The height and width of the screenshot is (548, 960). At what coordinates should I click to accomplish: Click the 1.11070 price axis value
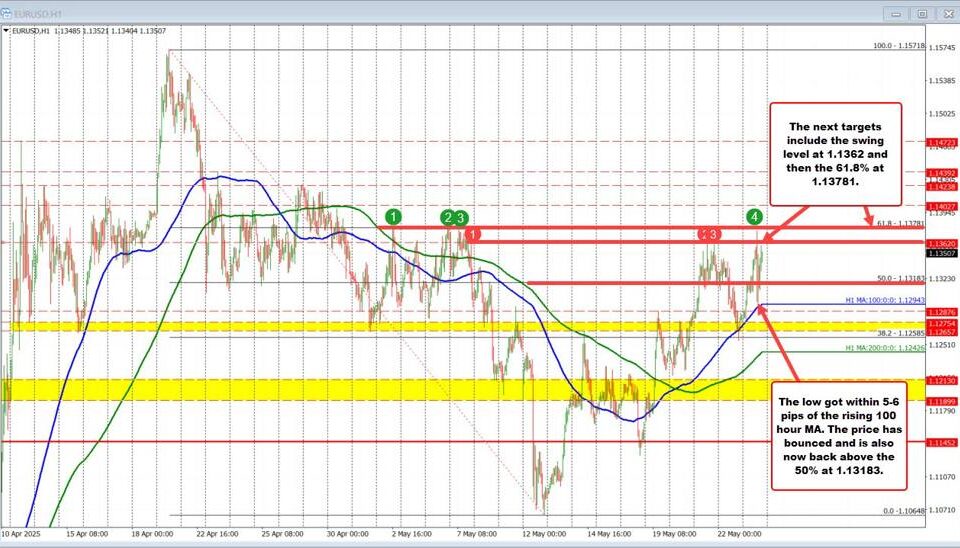(943, 476)
